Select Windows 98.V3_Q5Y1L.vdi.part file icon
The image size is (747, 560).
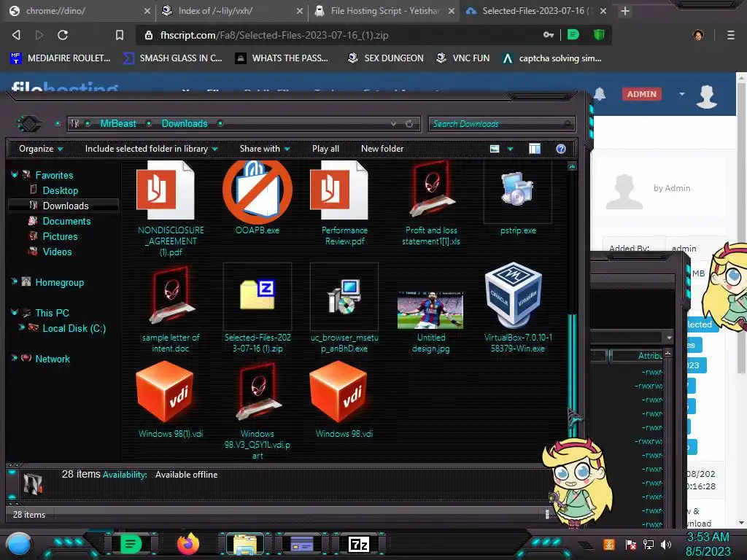click(259, 392)
